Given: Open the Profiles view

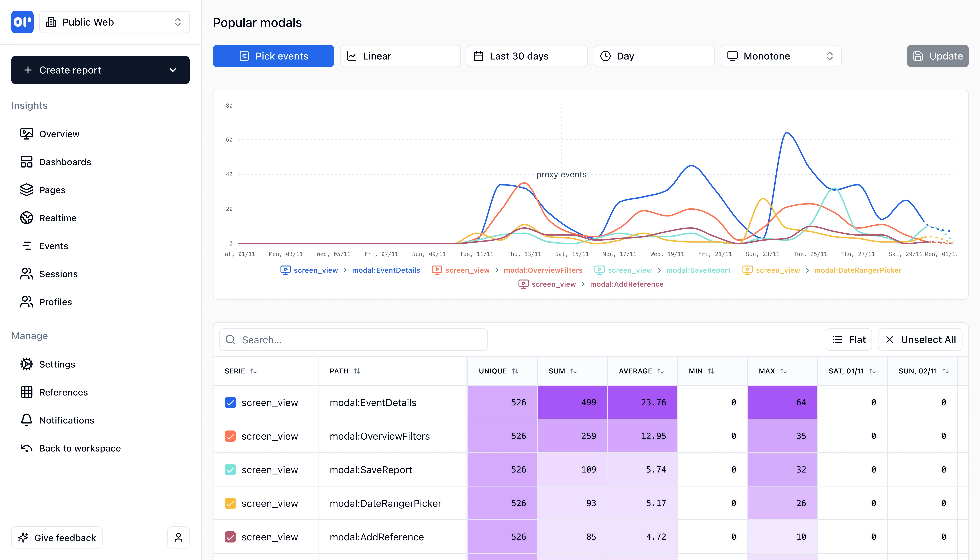Looking at the screenshot, I should pyautogui.click(x=55, y=302).
